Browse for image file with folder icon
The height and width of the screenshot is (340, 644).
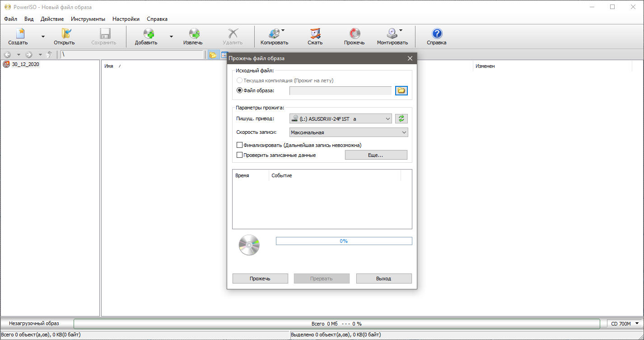pyautogui.click(x=401, y=91)
